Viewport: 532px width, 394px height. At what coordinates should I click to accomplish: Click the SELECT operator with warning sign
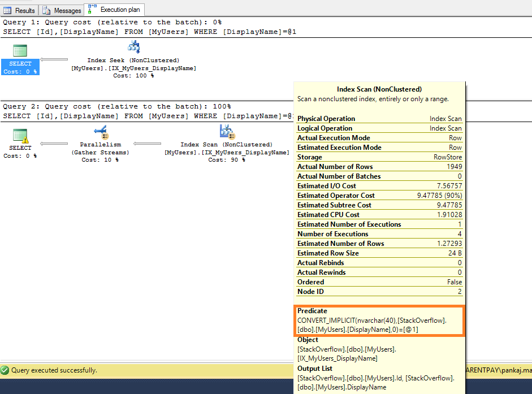pos(20,136)
